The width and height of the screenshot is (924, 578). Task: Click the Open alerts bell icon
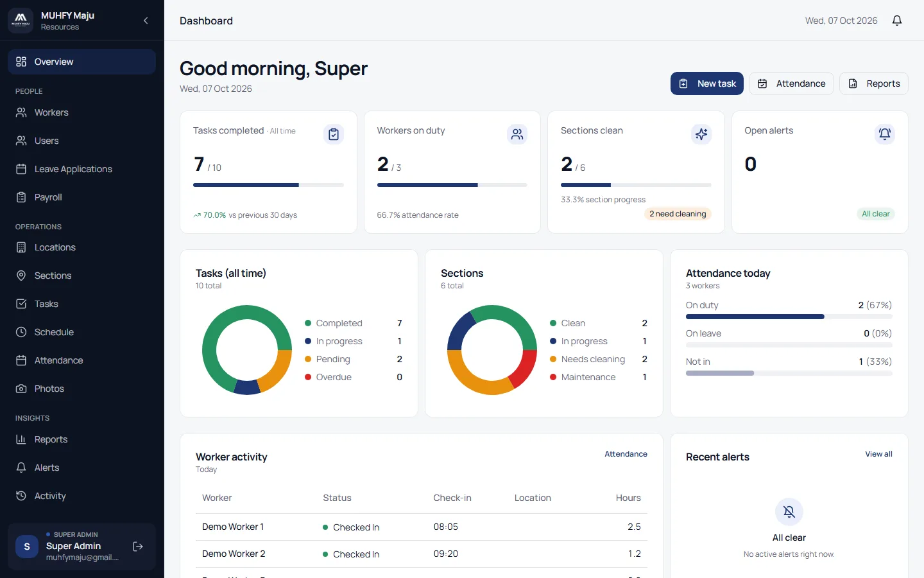(x=885, y=134)
